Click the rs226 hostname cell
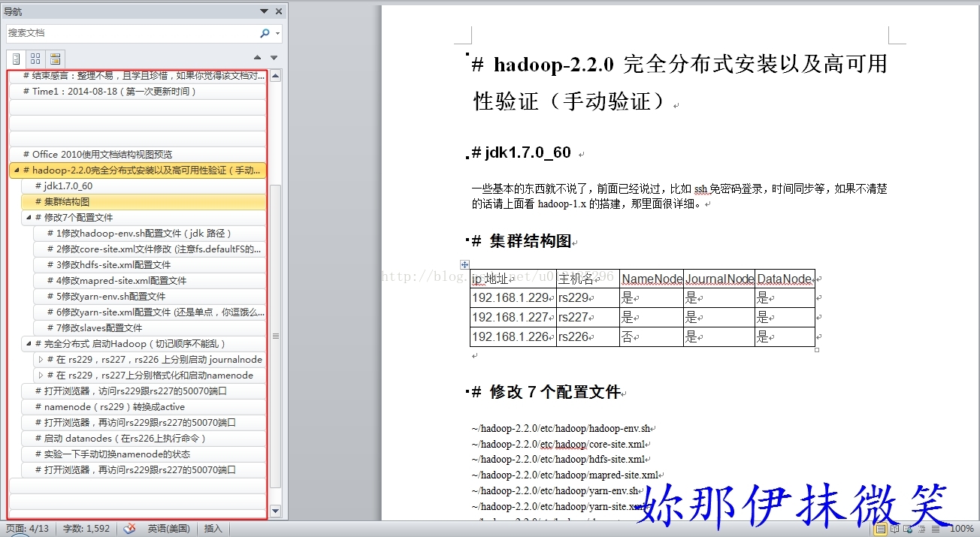 point(588,336)
